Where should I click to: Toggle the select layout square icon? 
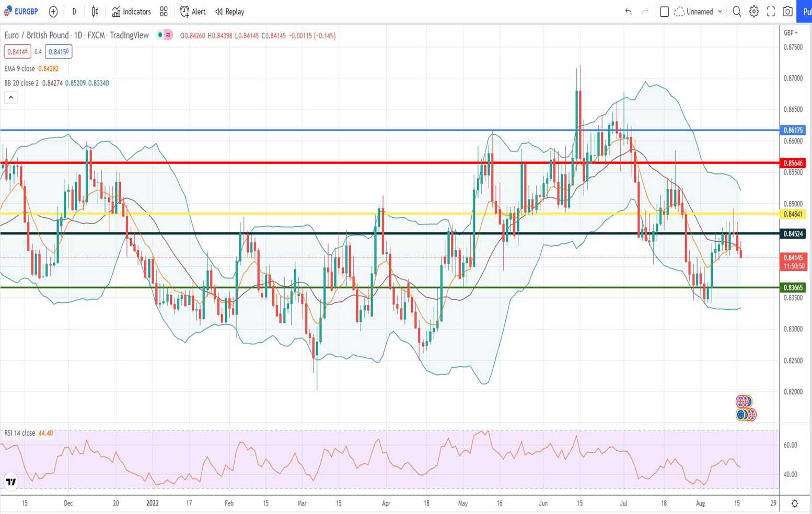664,11
